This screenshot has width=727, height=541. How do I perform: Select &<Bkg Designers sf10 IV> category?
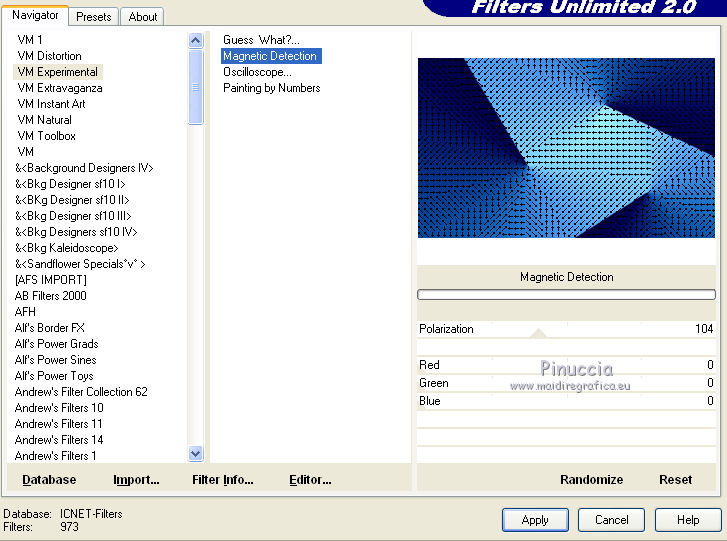pyautogui.click(x=76, y=232)
